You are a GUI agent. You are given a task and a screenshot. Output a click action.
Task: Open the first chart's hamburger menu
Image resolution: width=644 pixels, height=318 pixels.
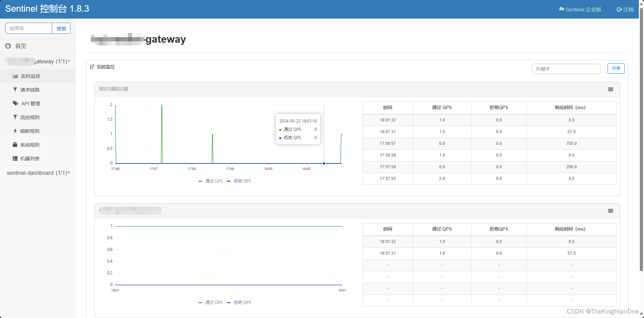pyautogui.click(x=611, y=89)
